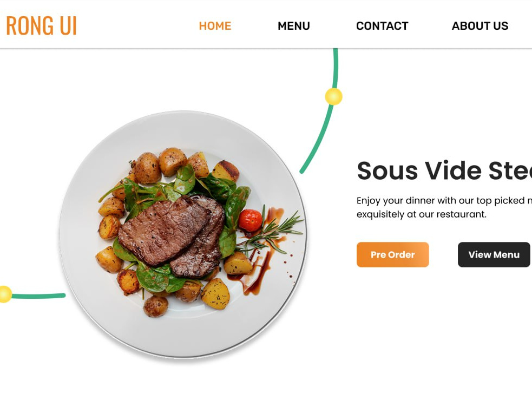Click the "Enjoy your dinner" description text

pyautogui.click(x=444, y=207)
